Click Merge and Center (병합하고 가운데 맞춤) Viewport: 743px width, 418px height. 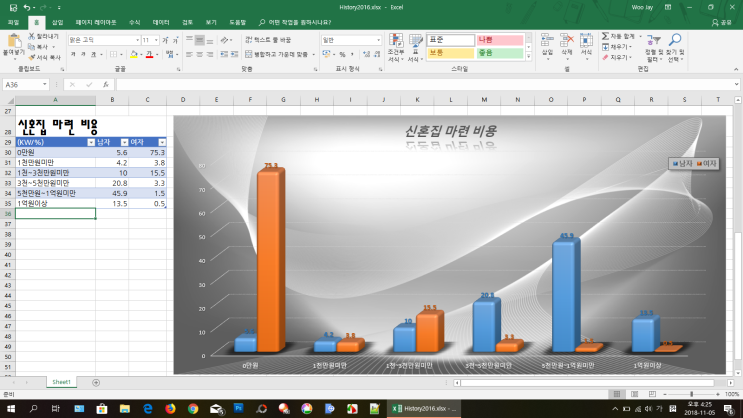[x=277, y=55]
